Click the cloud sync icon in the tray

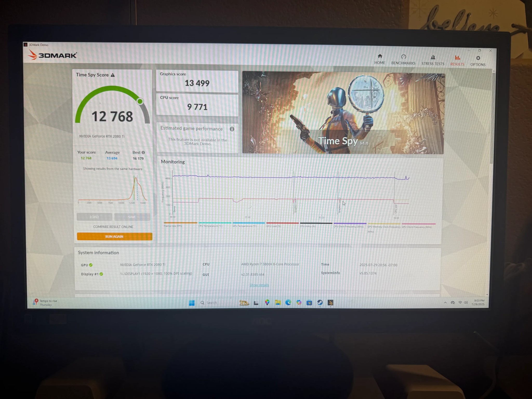tap(453, 303)
